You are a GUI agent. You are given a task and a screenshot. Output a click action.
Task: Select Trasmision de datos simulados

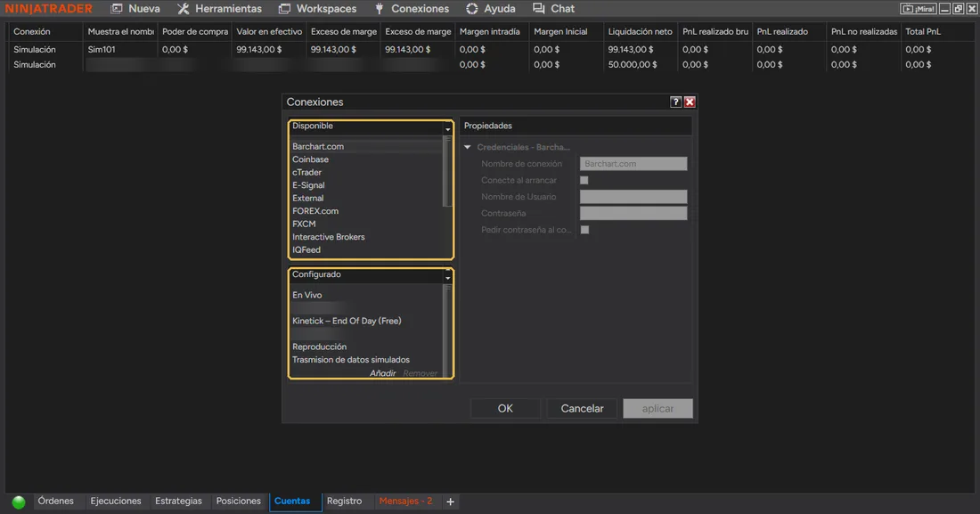pos(367,360)
